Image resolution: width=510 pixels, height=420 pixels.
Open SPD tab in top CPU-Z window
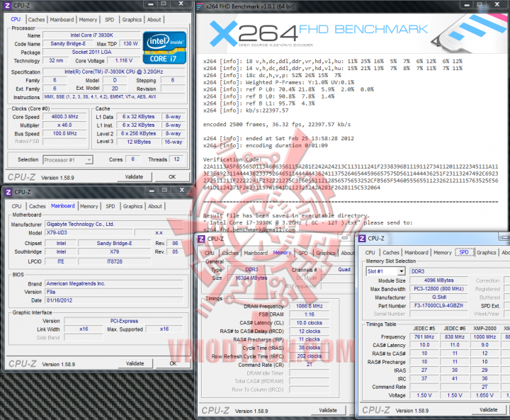110,20
